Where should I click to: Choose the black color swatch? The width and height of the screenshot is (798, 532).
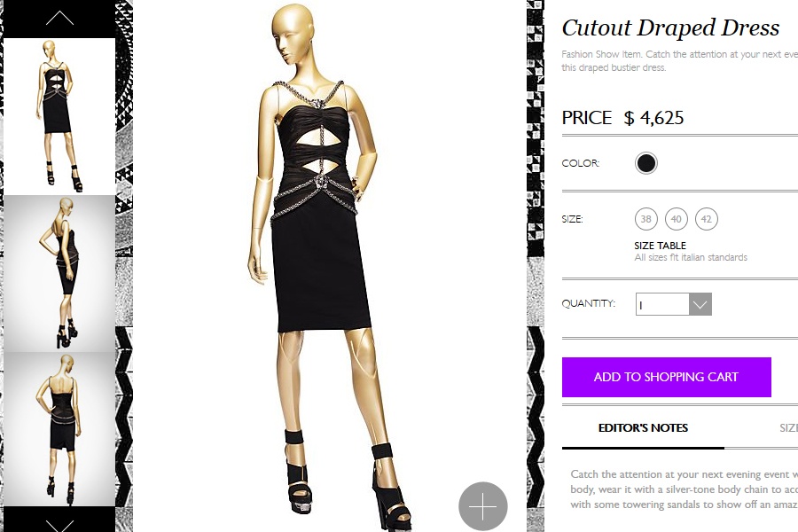click(645, 163)
